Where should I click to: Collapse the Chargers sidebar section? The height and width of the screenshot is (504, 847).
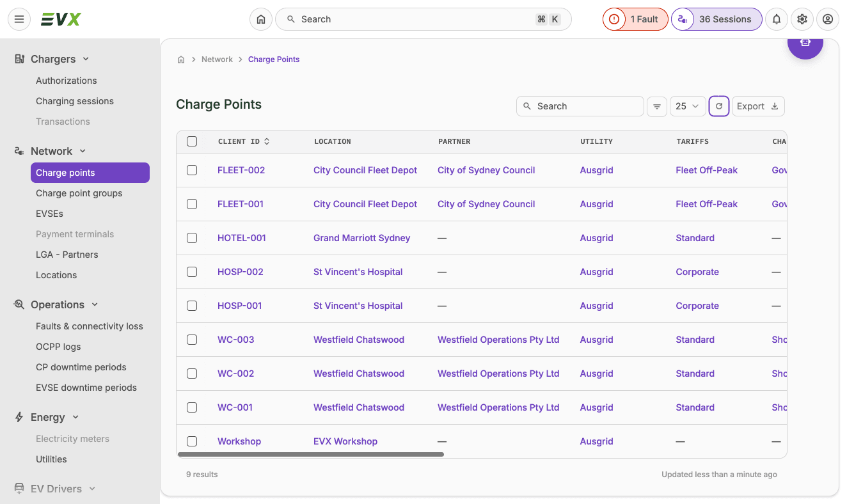(86, 59)
